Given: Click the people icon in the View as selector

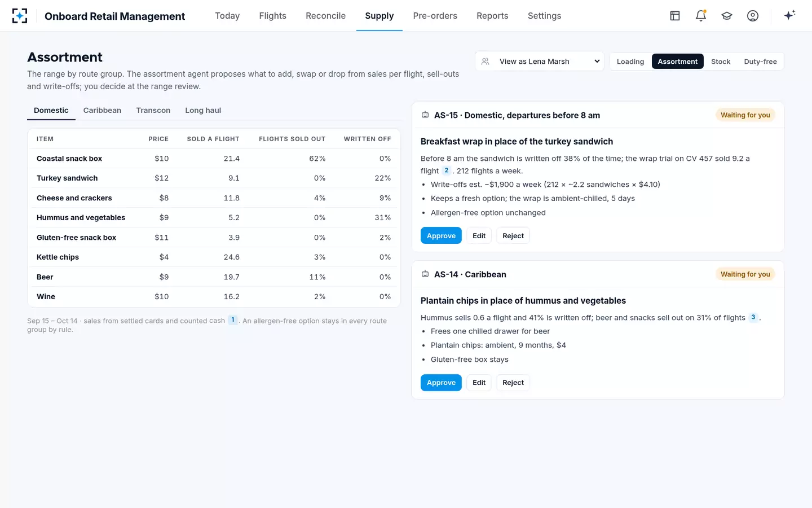Looking at the screenshot, I should click(x=486, y=62).
